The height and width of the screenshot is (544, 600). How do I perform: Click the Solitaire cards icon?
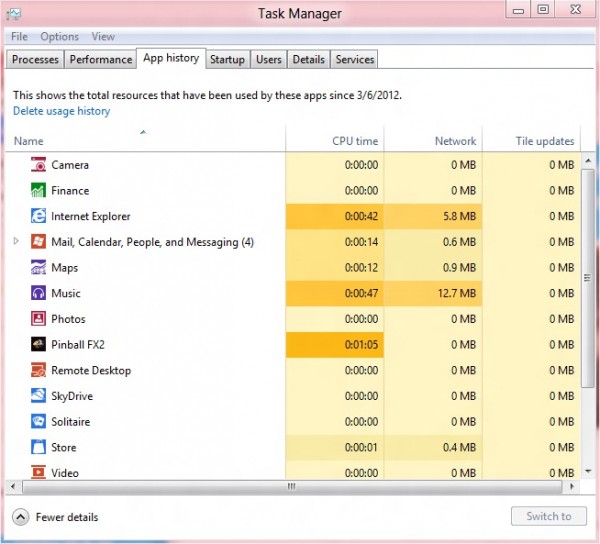coord(38,421)
